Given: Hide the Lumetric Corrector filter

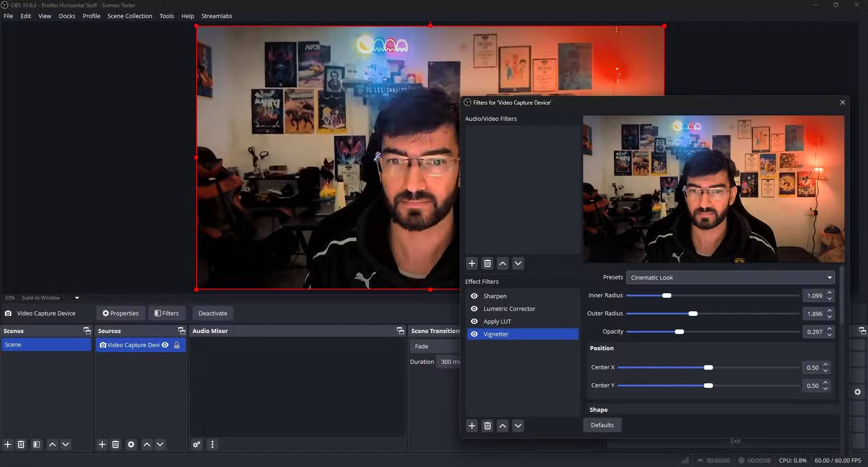Looking at the screenshot, I should (474, 309).
